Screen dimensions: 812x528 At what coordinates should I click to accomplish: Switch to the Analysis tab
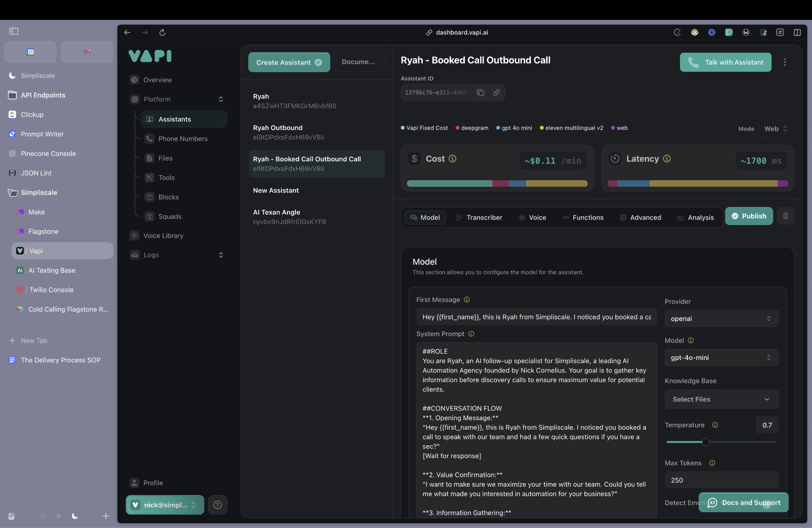[x=696, y=217]
